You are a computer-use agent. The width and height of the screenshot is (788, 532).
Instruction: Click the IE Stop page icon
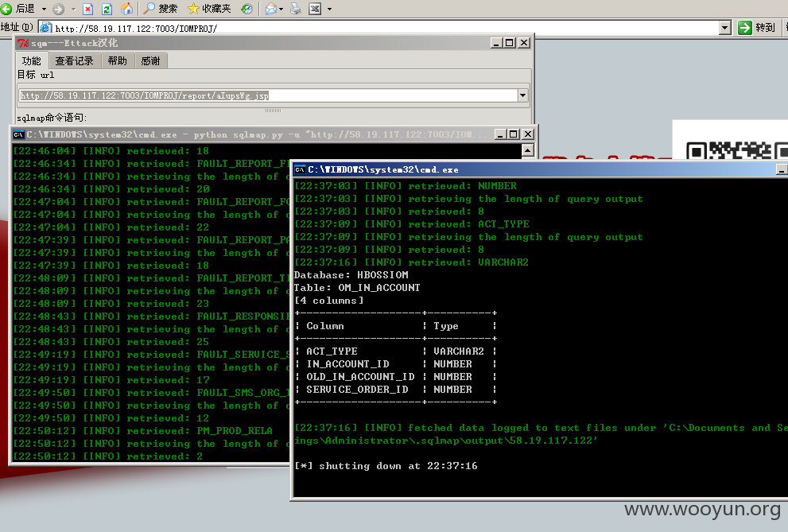(x=87, y=9)
